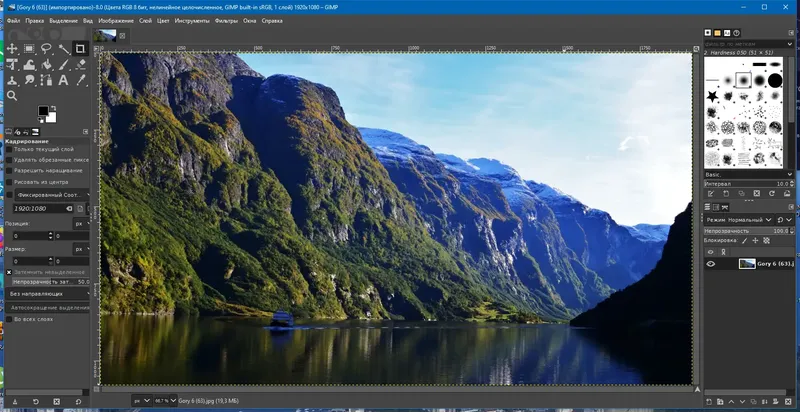This screenshot has width=800, height=412.
Task: Open the Файл menu
Action: pos(14,21)
